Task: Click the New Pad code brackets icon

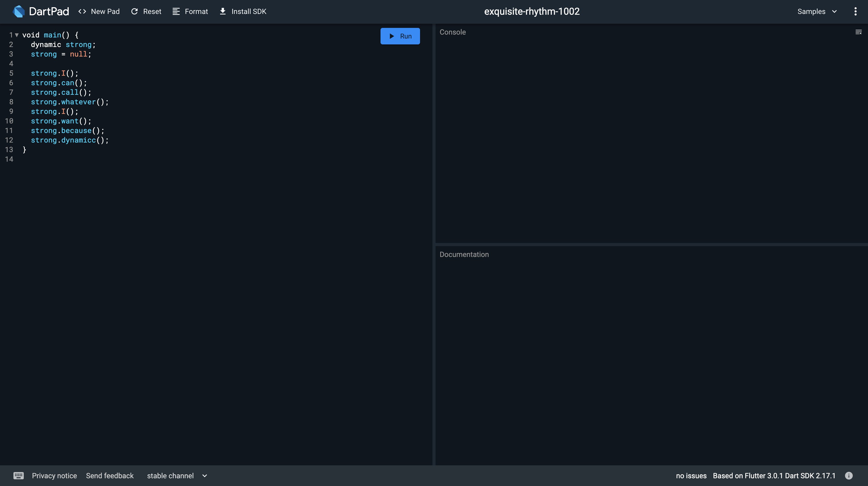Action: point(82,11)
